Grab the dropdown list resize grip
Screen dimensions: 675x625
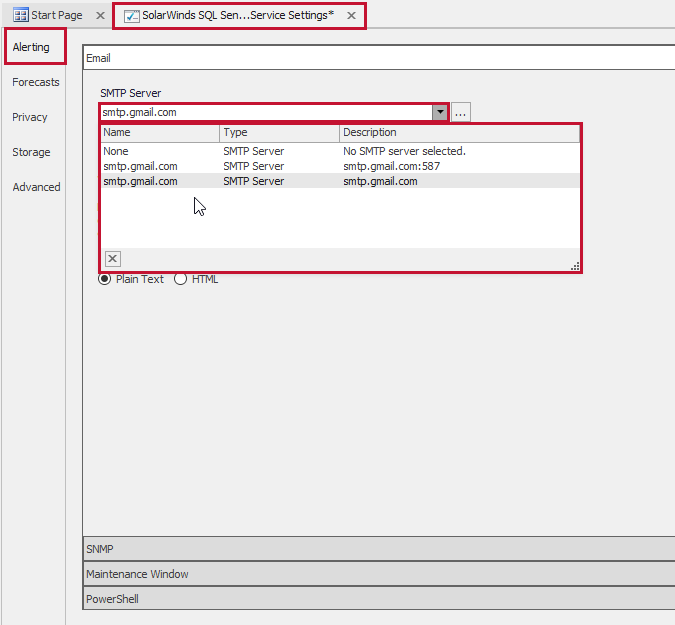(575, 266)
